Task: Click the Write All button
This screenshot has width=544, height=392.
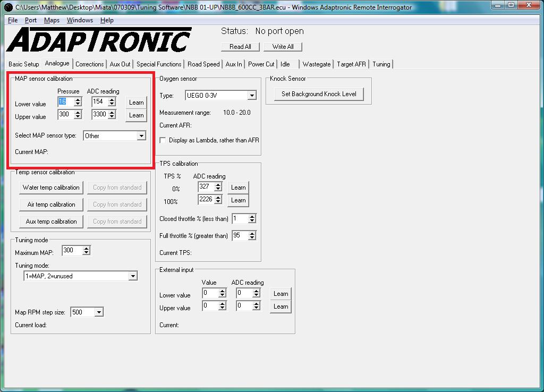Action: click(x=283, y=47)
